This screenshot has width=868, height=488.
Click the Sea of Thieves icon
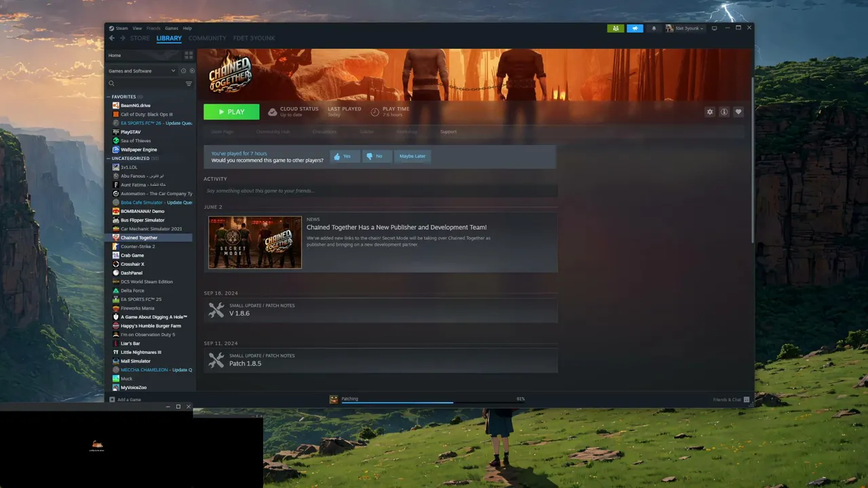click(116, 141)
